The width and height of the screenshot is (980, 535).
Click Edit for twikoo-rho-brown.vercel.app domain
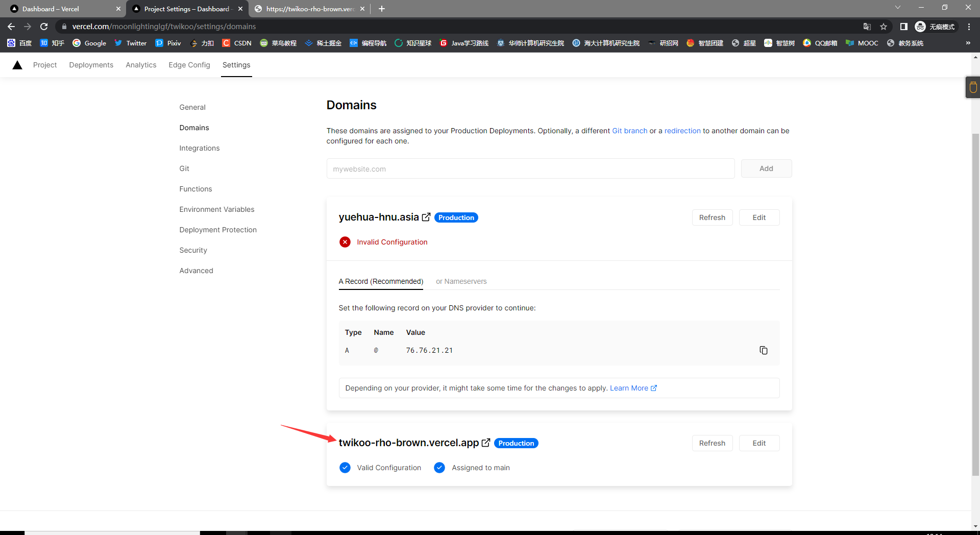pyautogui.click(x=758, y=443)
